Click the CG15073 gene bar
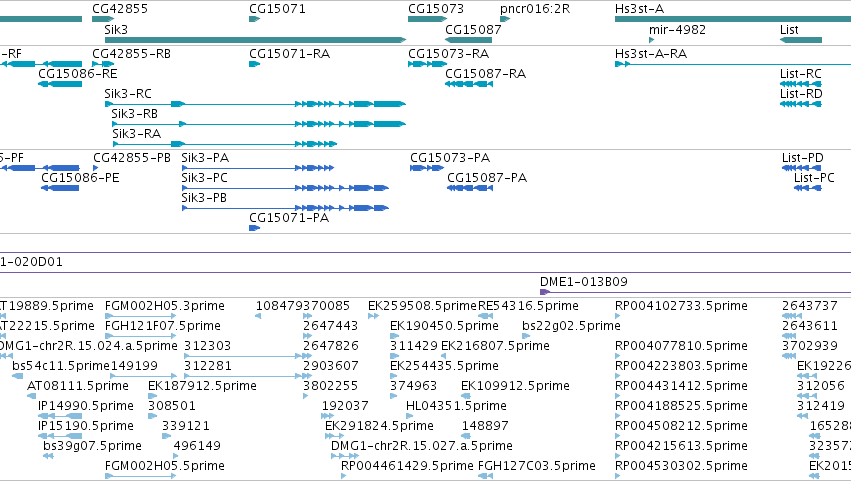Image resolution: width=851 pixels, height=481 pixels. [427, 19]
